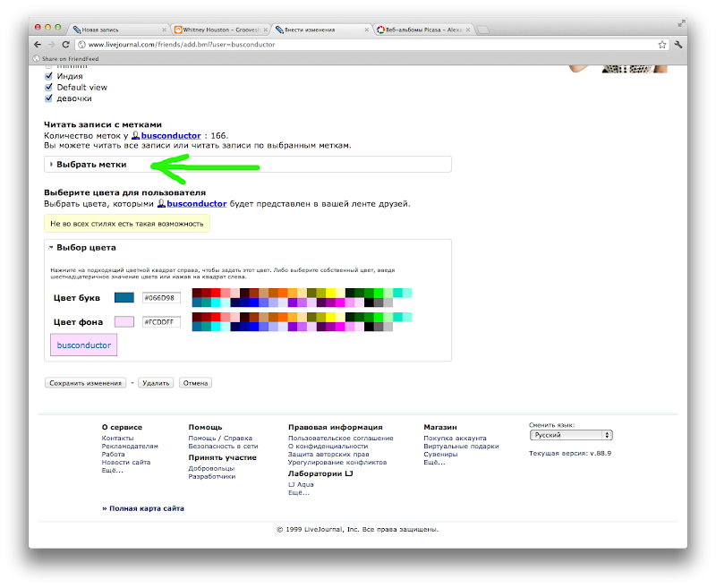716x588 pixels.
Task: Click user icon next to busconductor tags count
Action: 136,135
